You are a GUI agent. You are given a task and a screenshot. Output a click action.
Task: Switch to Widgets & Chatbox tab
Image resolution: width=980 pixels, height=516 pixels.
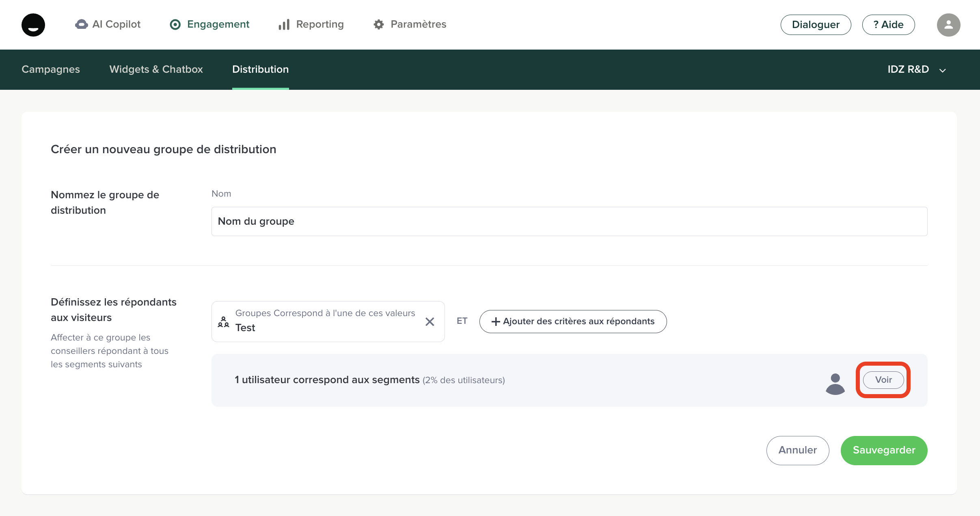click(x=156, y=69)
